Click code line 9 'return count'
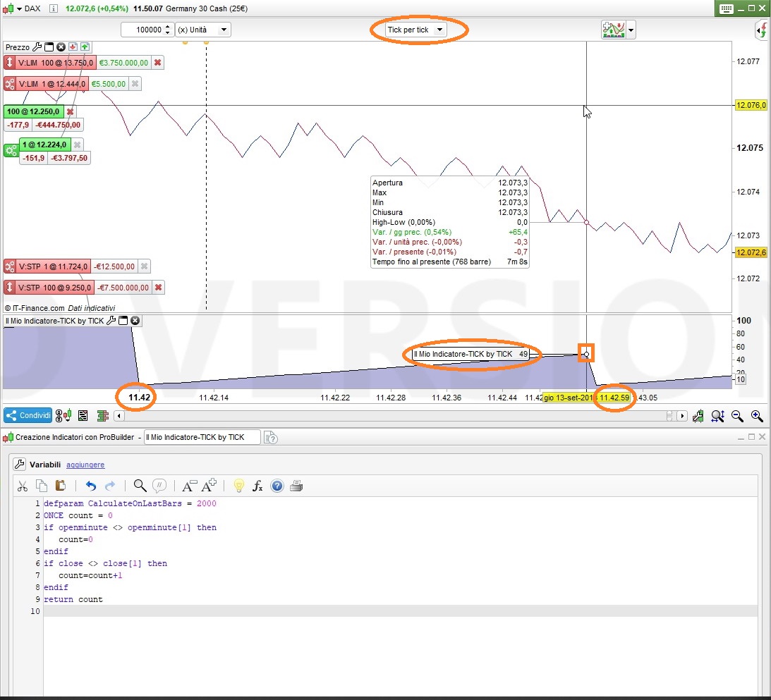The height and width of the screenshot is (700, 771). [x=73, y=599]
